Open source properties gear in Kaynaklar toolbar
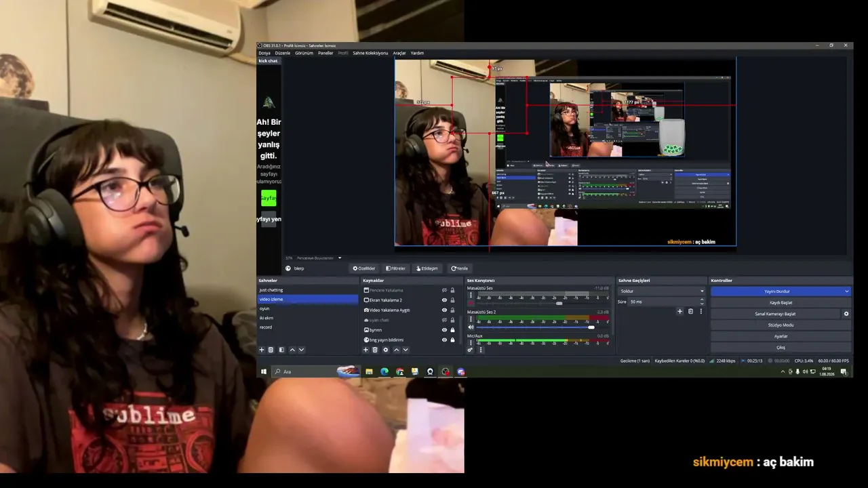This screenshot has width=868, height=488. 386,350
